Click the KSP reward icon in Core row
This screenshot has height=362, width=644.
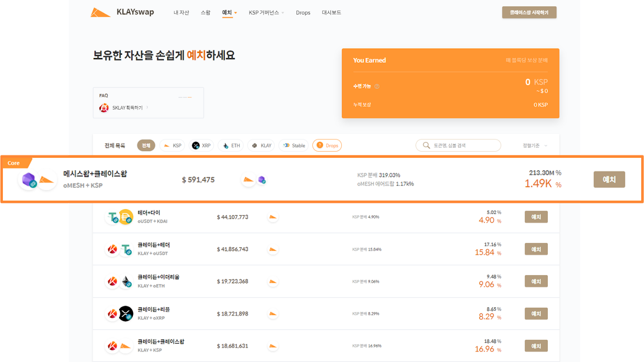click(x=249, y=179)
